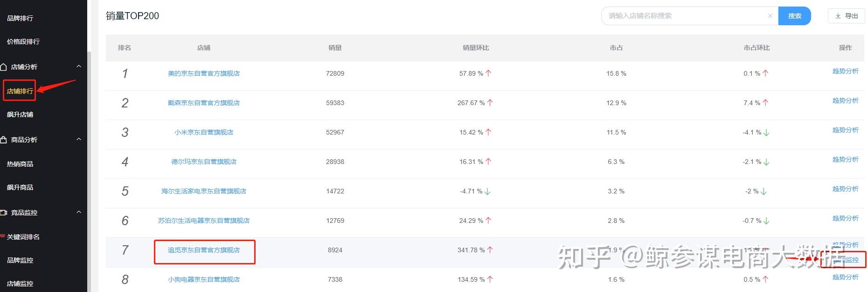
Task: Click the -4.71 % decline cell
Action: click(x=475, y=191)
